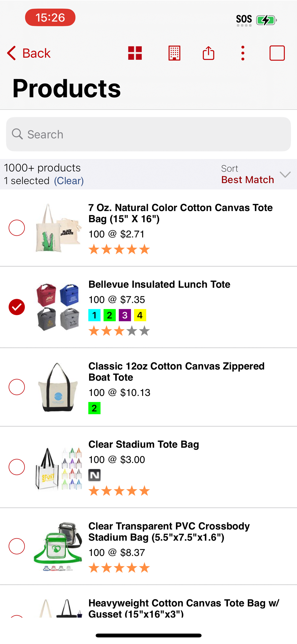Tap the select-all square icon
Screen dimensions: 297x644
(277, 53)
